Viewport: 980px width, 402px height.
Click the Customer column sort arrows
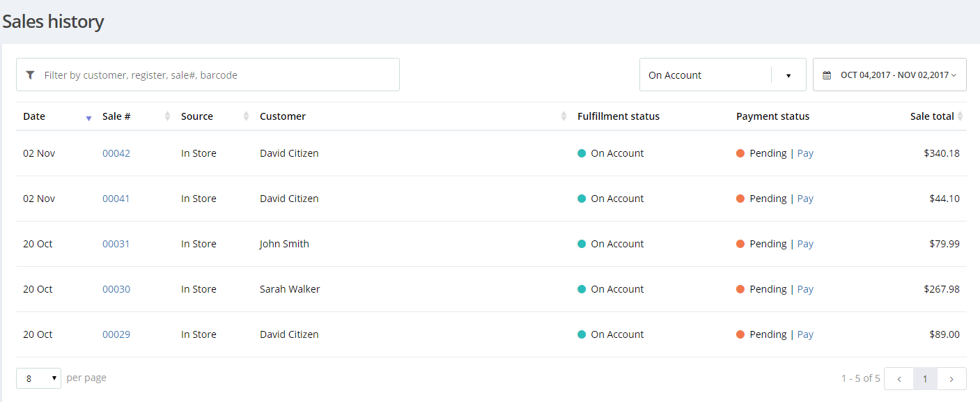tap(563, 116)
